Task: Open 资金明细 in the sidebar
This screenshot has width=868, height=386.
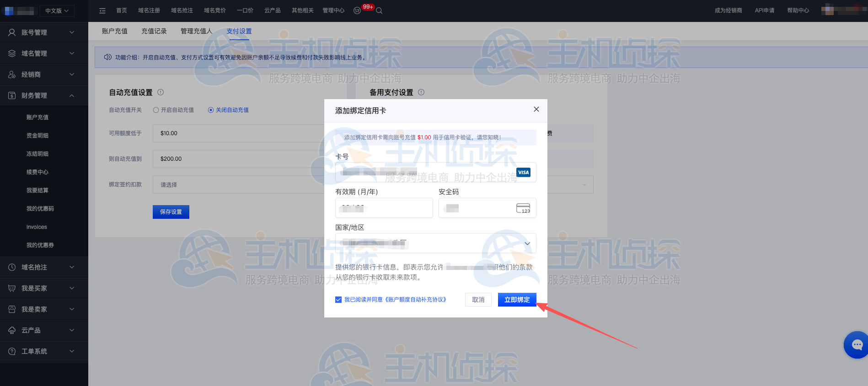Action: [x=38, y=136]
